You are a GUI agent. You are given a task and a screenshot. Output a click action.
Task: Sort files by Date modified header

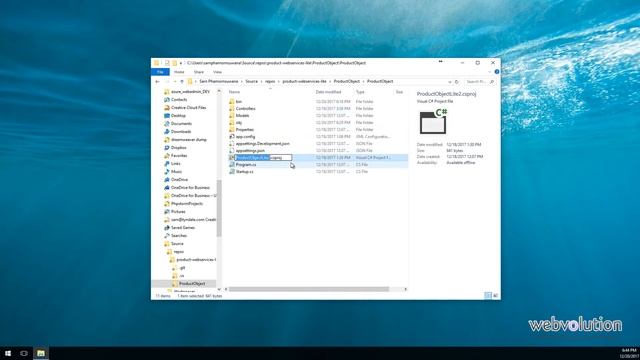coord(328,92)
